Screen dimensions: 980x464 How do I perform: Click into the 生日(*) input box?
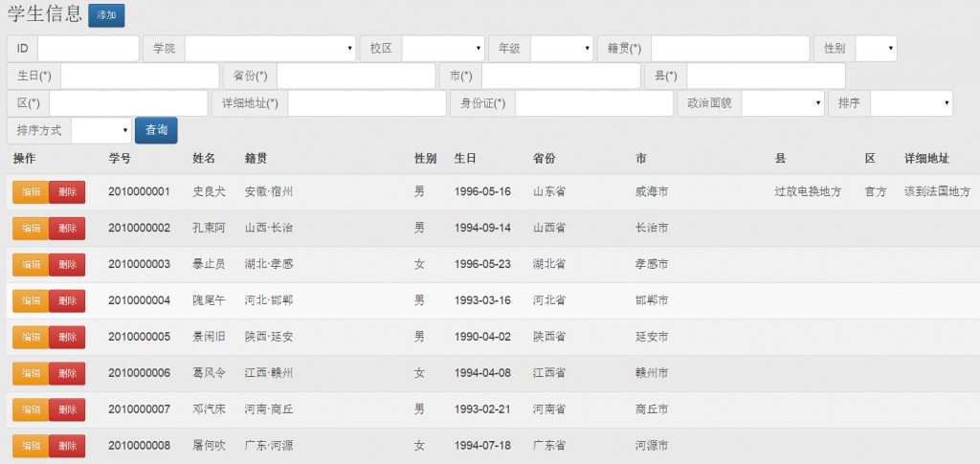140,76
